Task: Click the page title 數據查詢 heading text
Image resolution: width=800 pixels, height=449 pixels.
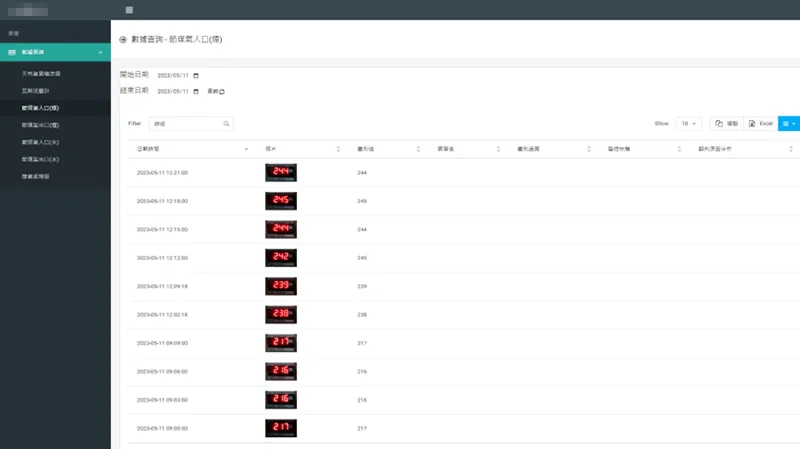Action: 177,39
